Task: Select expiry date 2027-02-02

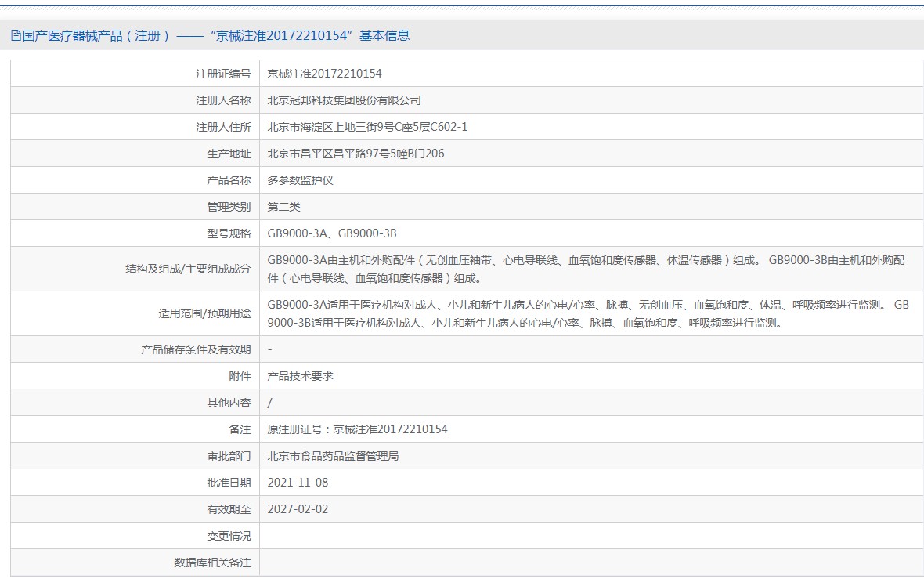Action: pyautogui.click(x=298, y=509)
